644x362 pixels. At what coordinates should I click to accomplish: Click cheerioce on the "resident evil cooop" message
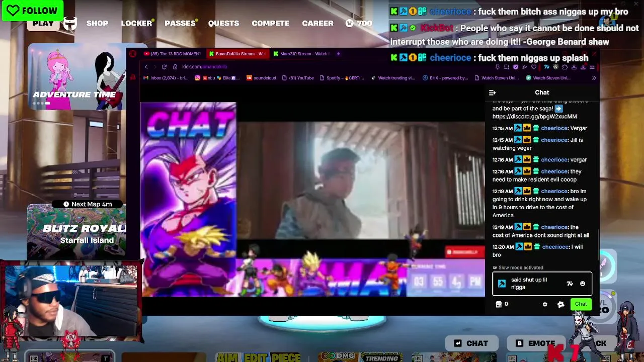coord(554,171)
